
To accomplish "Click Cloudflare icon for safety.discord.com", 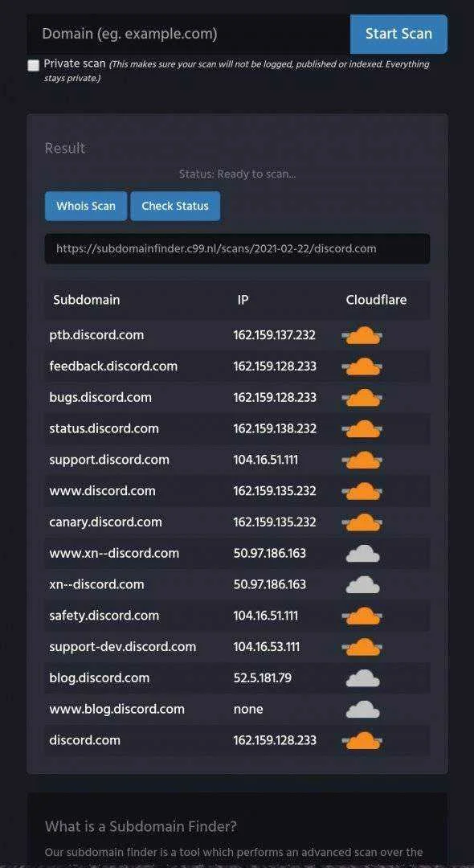I will point(363,616).
